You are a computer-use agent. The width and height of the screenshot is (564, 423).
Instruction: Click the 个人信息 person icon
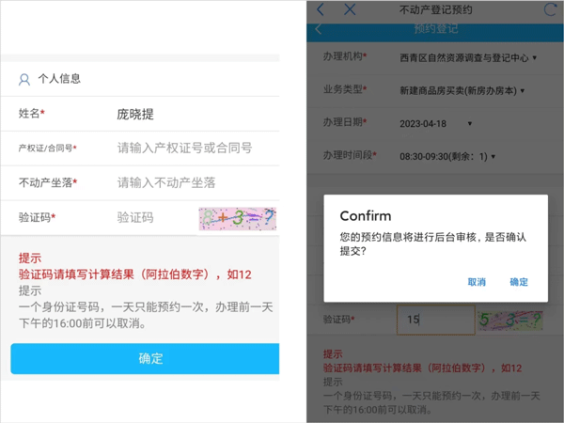point(24,79)
